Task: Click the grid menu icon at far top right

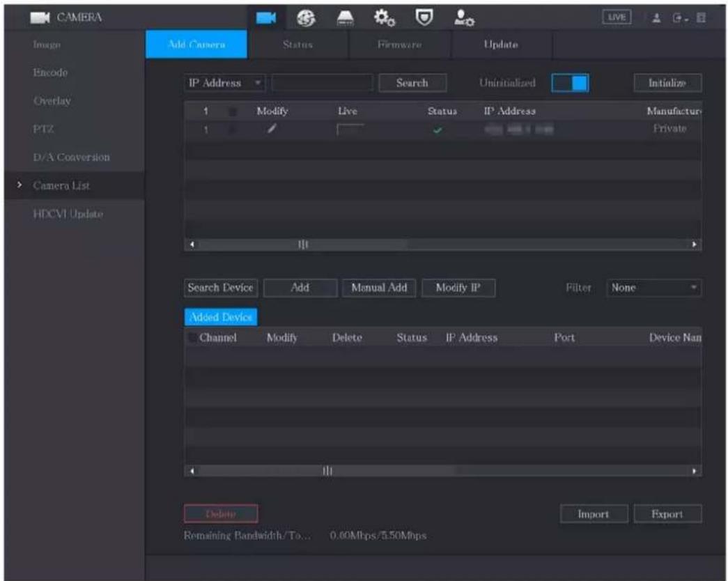Action: click(x=701, y=18)
